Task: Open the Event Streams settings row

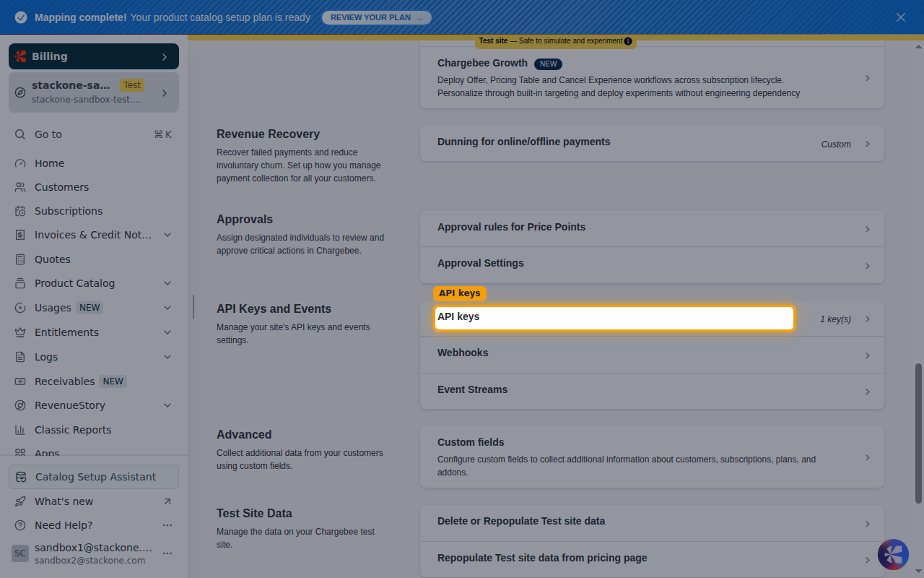Action: pos(652,391)
